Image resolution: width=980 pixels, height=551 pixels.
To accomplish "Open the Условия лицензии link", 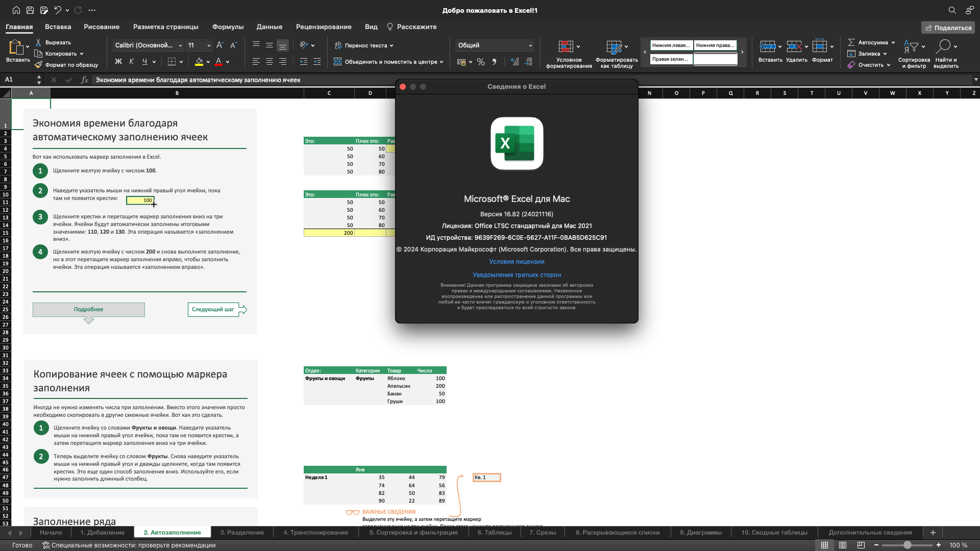I will coord(516,261).
